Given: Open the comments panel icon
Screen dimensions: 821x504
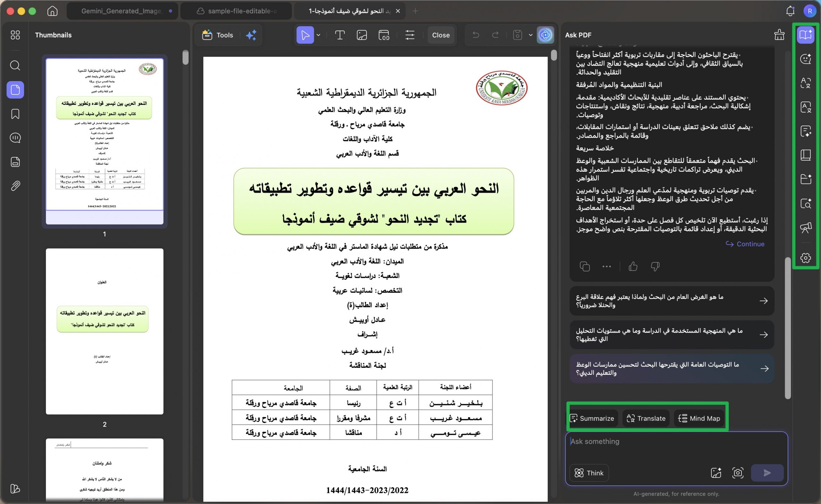Looking at the screenshot, I should point(15,138).
